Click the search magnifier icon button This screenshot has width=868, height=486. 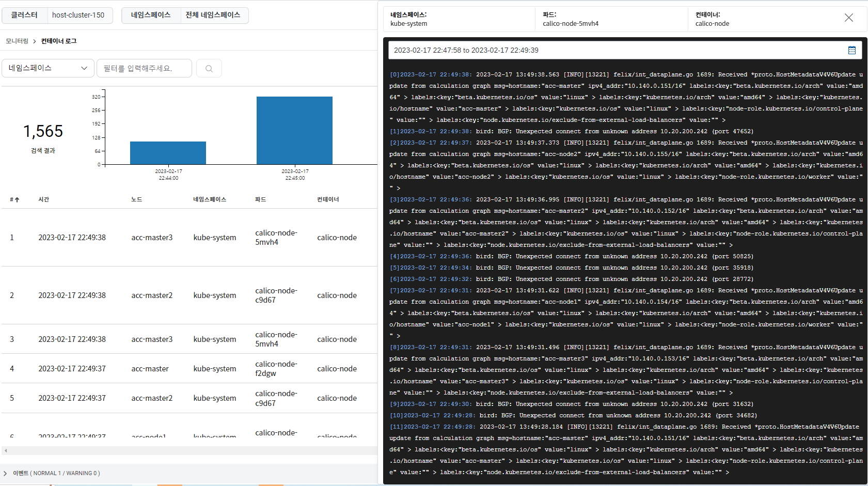point(209,68)
